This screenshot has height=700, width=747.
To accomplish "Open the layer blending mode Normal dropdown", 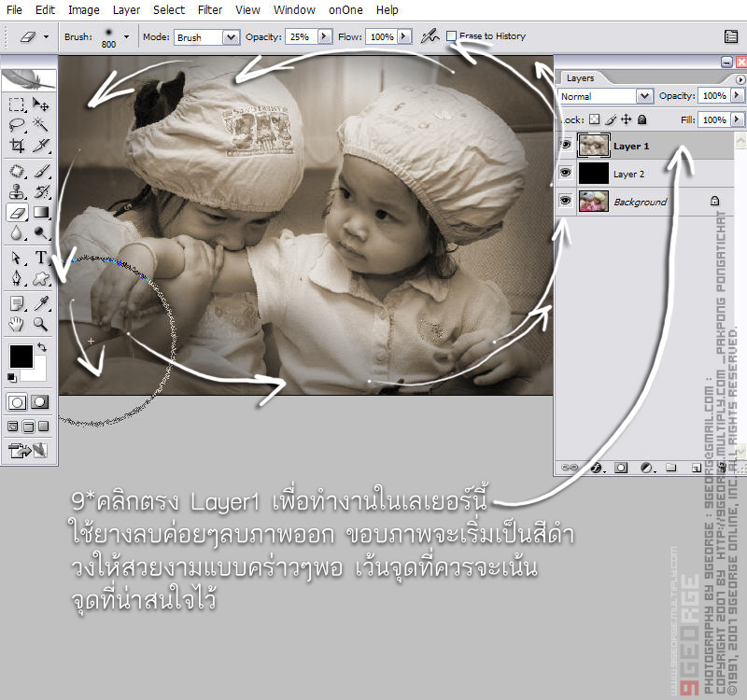I will (x=644, y=96).
